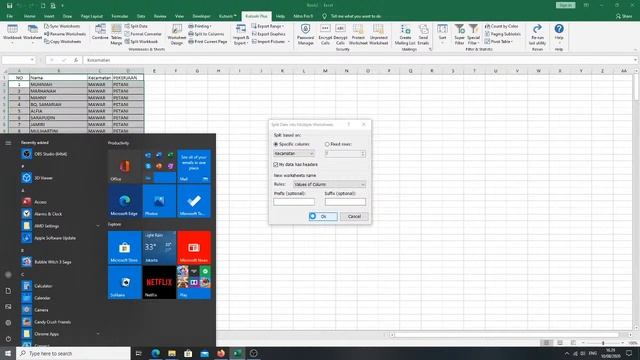Open the Specific column dropdown (Kecamatan)
The width and height of the screenshot is (640, 360).
pyautogui.click(x=294, y=153)
